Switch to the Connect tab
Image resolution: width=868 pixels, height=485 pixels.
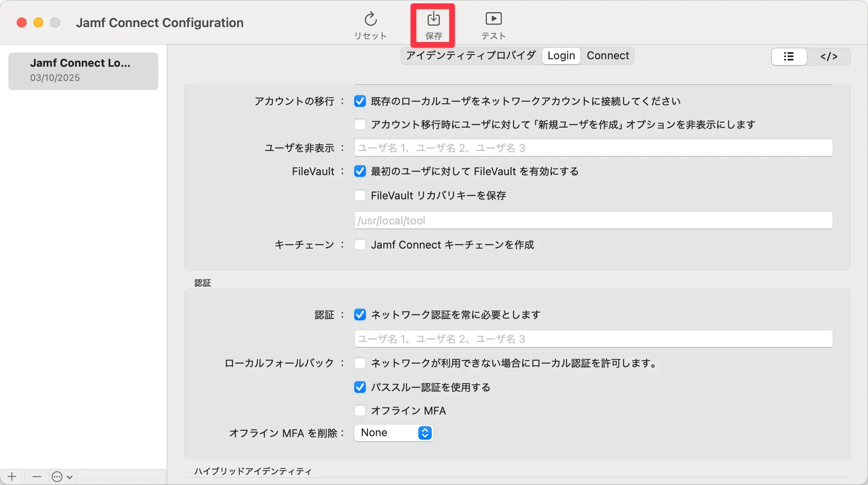[x=608, y=55]
